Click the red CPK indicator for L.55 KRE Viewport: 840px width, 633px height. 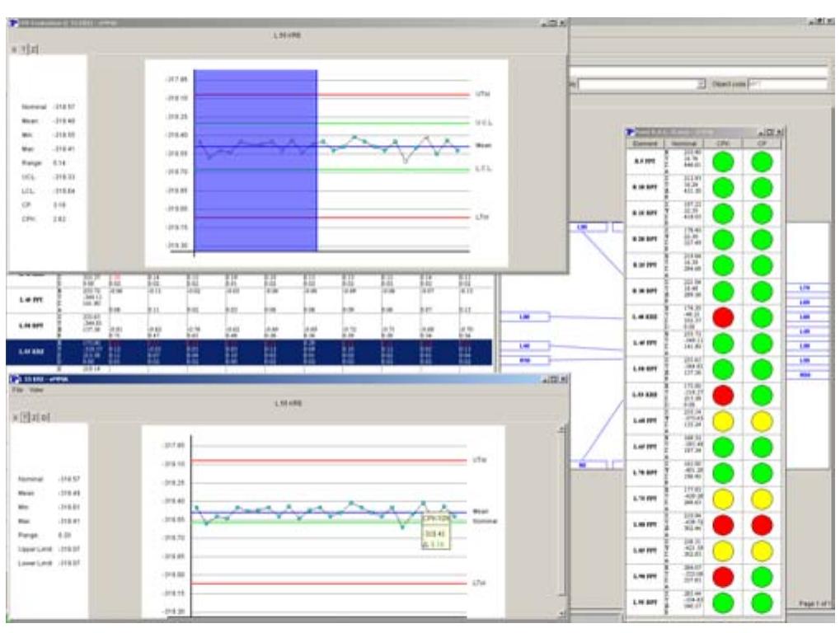point(723,396)
